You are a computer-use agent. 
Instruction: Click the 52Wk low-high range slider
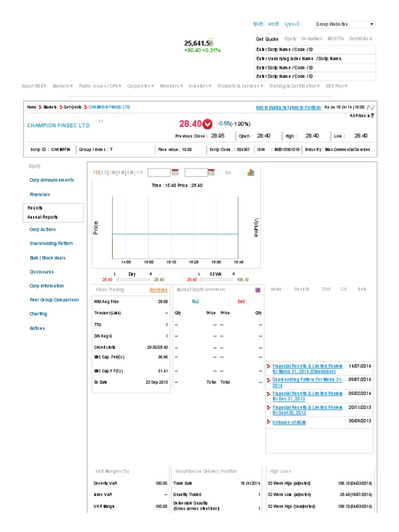[217, 280]
